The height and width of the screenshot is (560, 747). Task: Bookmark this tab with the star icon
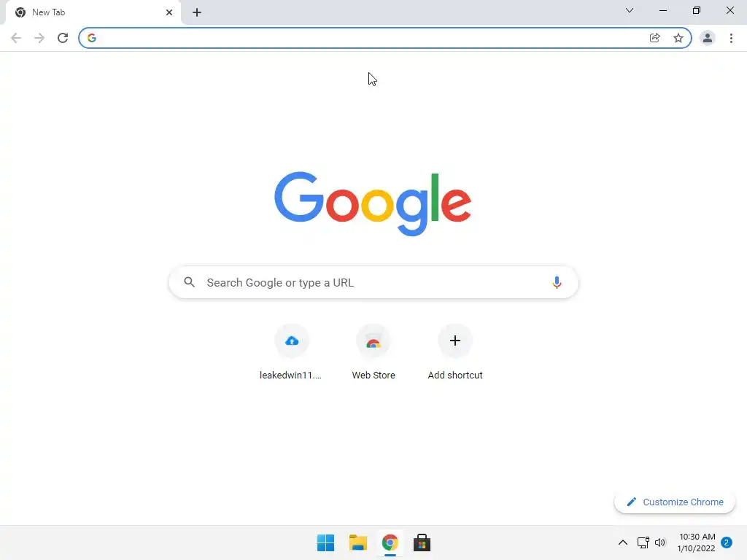coord(678,38)
